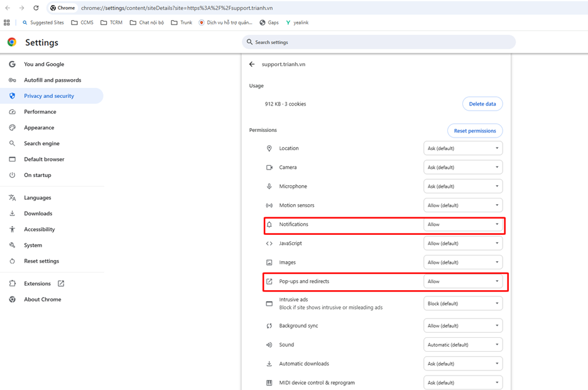Reload the page with the refresh icon
Screen dimensions: 588x390
[36, 8]
